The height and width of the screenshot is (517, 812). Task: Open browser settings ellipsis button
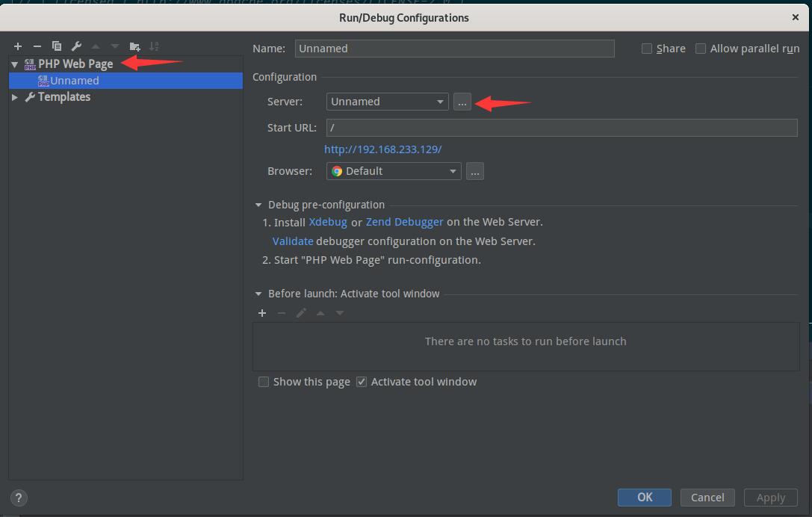[475, 171]
